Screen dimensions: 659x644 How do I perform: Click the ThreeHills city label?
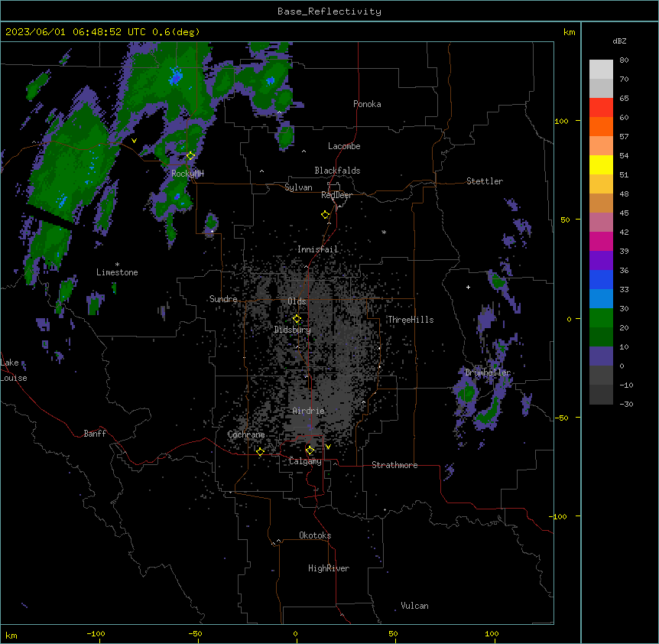click(x=411, y=320)
